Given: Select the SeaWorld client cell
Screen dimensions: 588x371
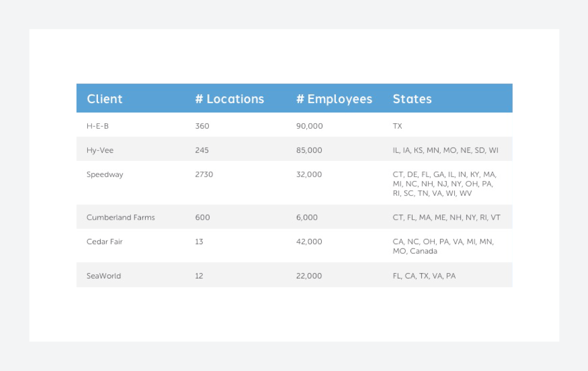Looking at the screenshot, I should tap(104, 276).
